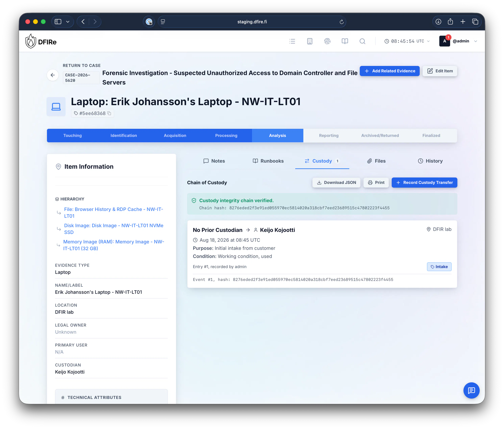
Task: Select the Identification stage
Action: pyautogui.click(x=124, y=135)
